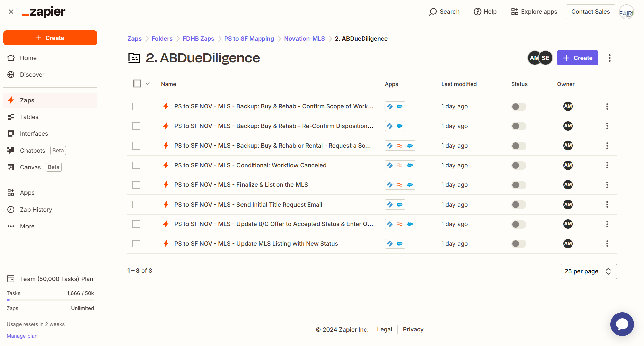Open row menu for Finalize & List zap
This screenshot has width=644, height=346.
[607, 185]
